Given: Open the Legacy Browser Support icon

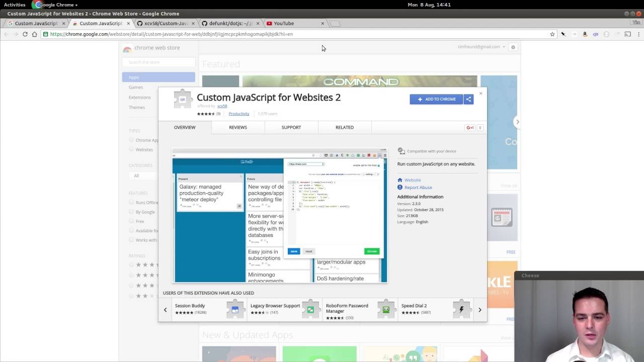Looking at the screenshot, I should click(310, 309).
